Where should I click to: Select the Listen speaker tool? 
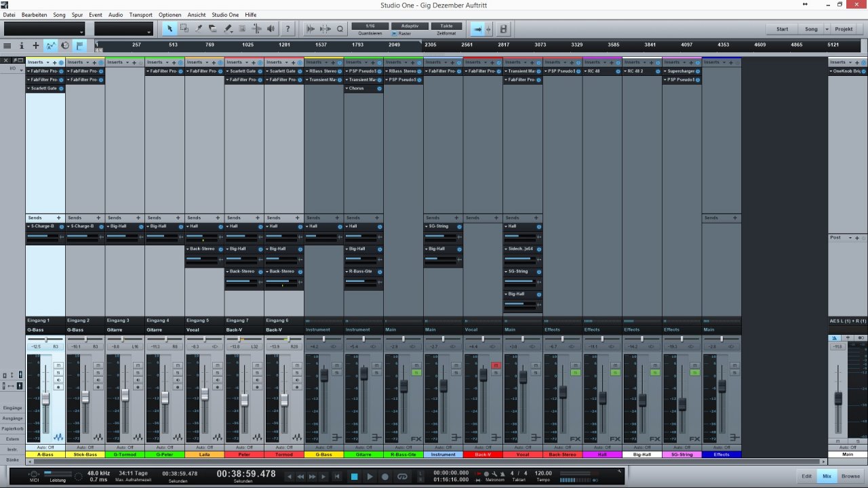tap(271, 28)
